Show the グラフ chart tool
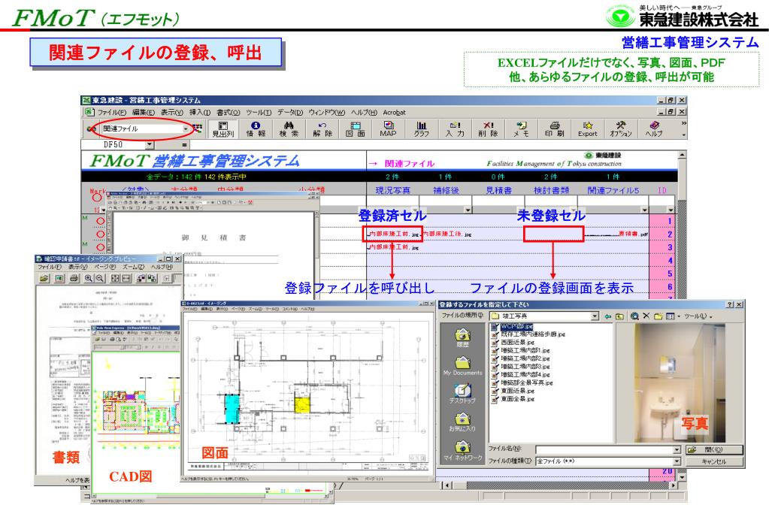This screenshot has width=769, height=532. 421,129
